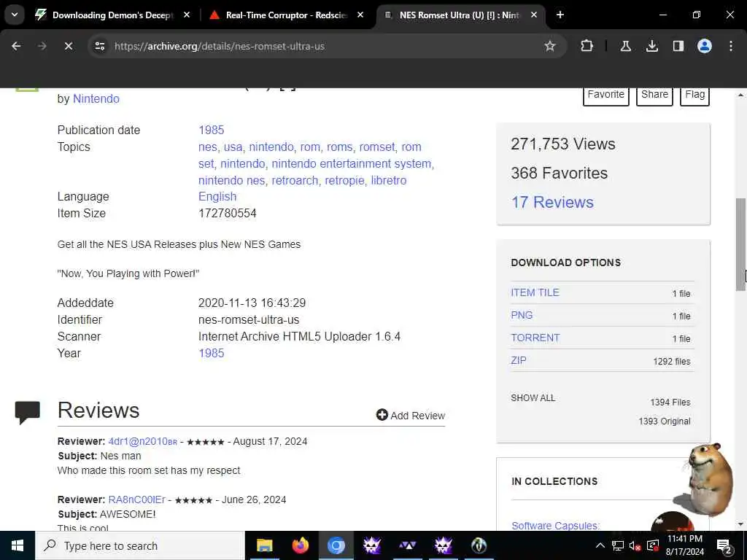The height and width of the screenshot is (560, 747).
Task: Click the taskbar search box
Action: click(x=140, y=545)
